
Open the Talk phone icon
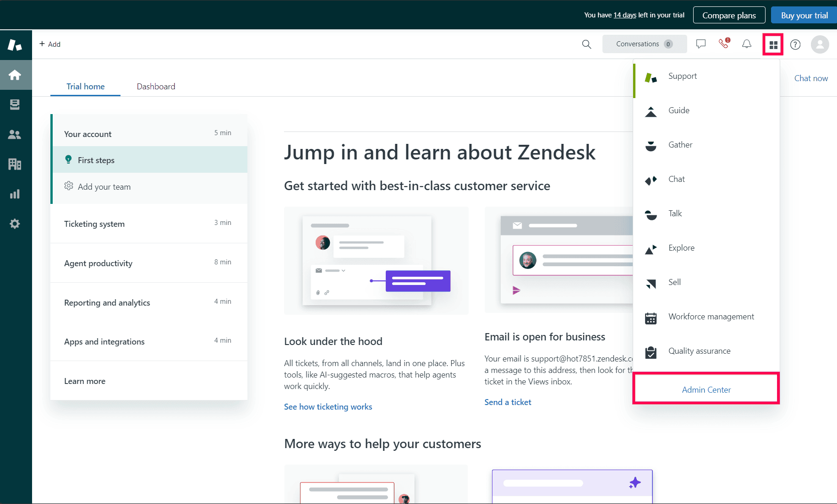(724, 44)
